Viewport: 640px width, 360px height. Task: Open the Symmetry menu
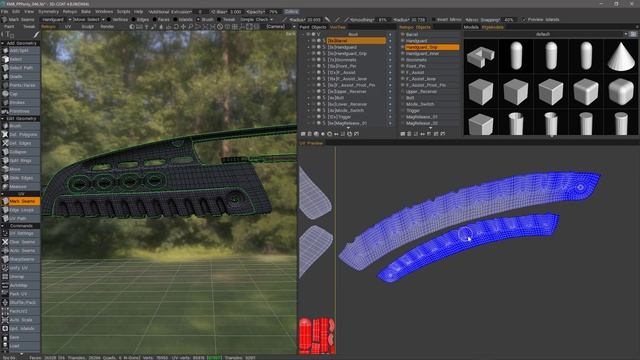tap(48, 12)
